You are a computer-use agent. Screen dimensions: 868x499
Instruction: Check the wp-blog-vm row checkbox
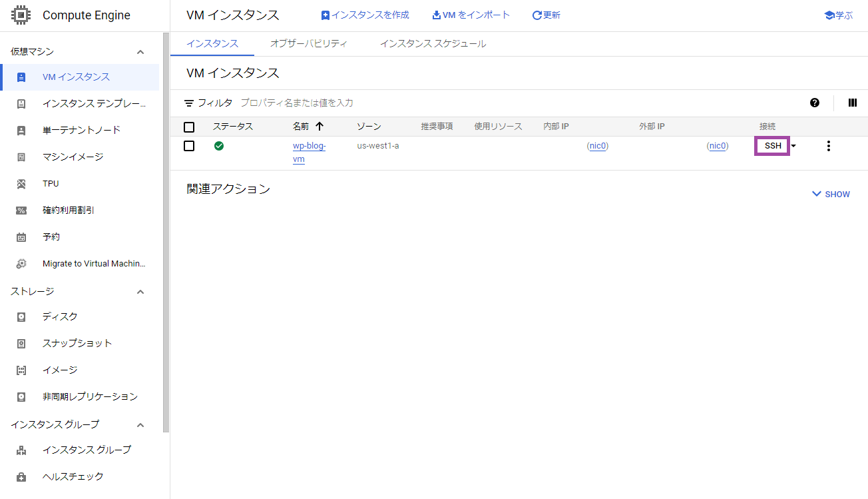(189, 146)
